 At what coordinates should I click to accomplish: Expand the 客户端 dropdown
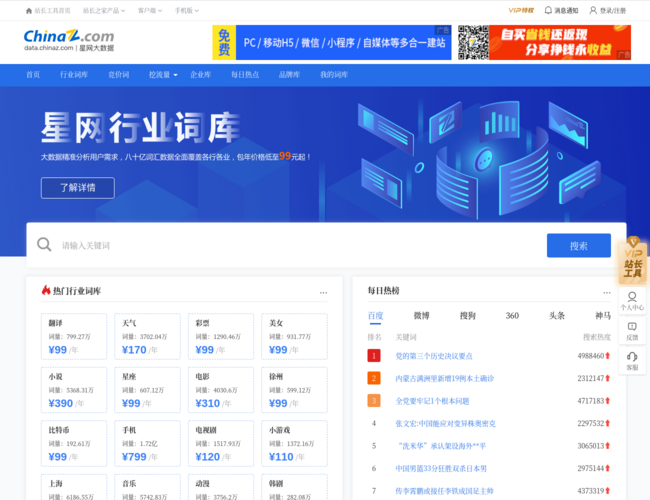tap(150, 11)
